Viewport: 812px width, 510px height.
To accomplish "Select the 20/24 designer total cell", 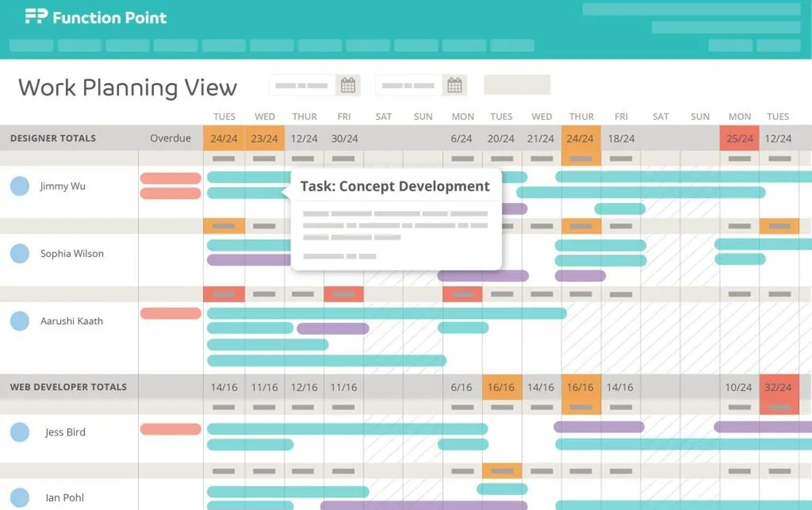I will coord(501,138).
